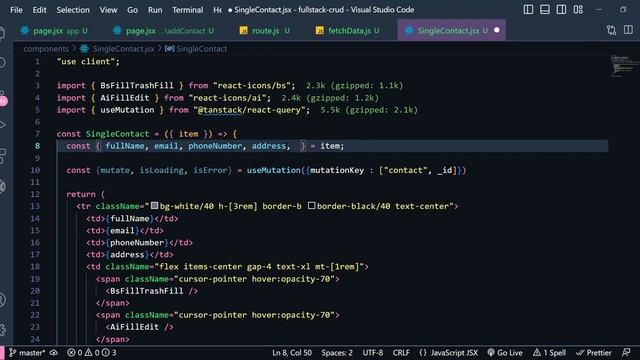Switch to the fetchData.js tab

(347, 31)
